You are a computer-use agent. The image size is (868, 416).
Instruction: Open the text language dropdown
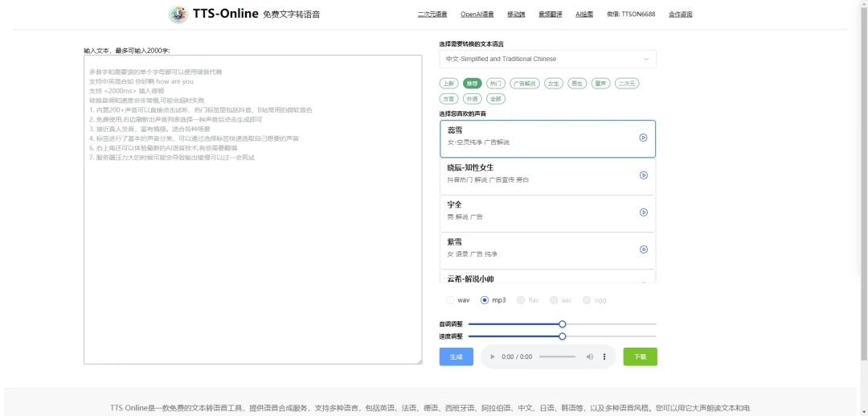coord(547,60)
